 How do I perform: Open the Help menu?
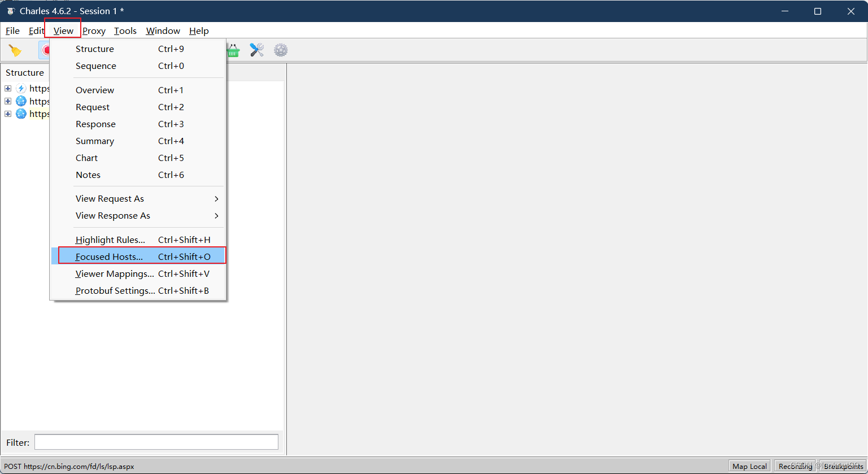(199, 31)
